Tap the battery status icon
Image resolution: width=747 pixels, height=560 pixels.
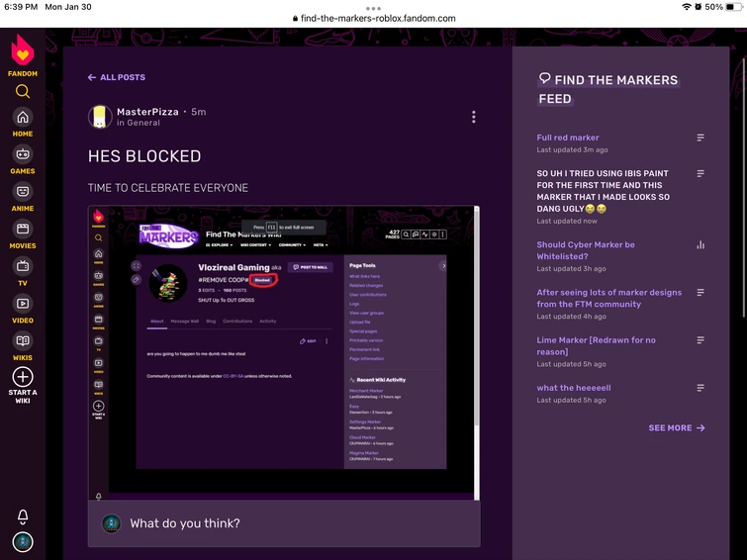[734, 7]
